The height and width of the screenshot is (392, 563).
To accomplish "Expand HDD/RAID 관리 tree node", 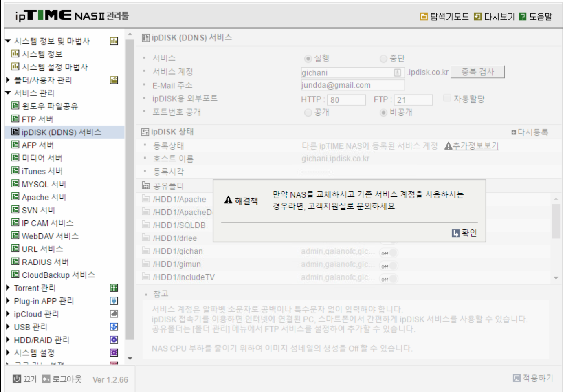I will [x=8, y=339].
